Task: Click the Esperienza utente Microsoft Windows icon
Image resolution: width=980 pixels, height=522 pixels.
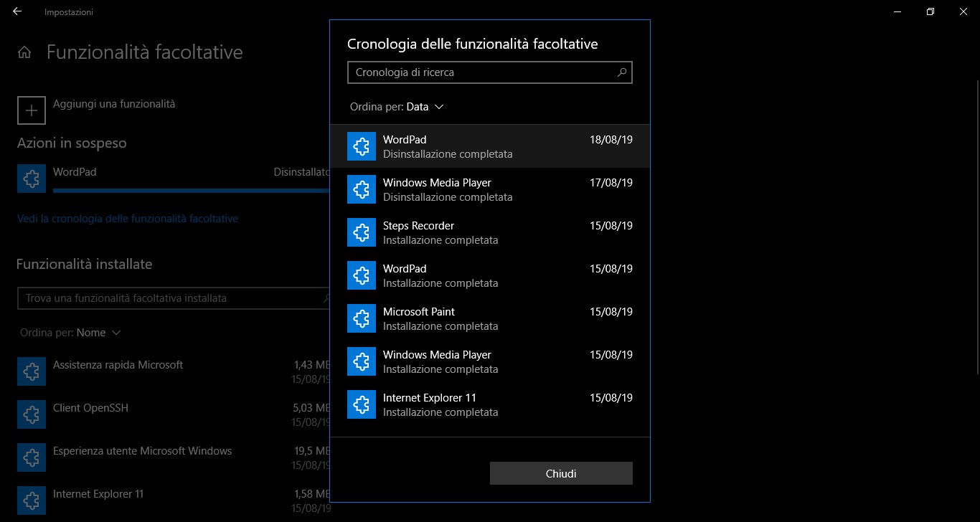Action: [x=32, y=457]
